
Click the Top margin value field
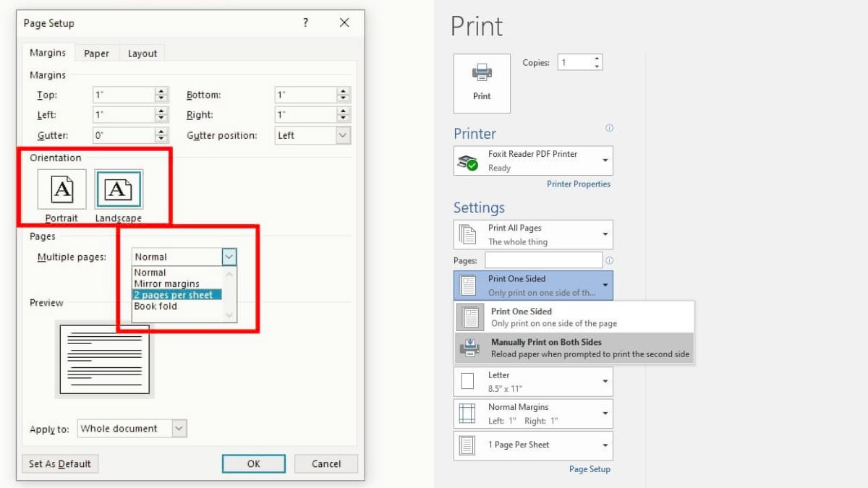point(124,95)
